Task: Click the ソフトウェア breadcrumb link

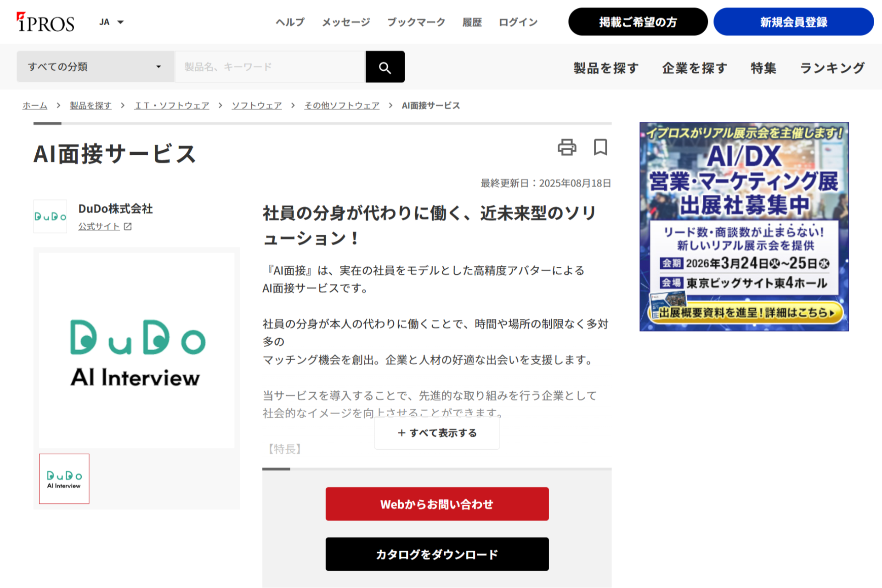Action: 257,106
